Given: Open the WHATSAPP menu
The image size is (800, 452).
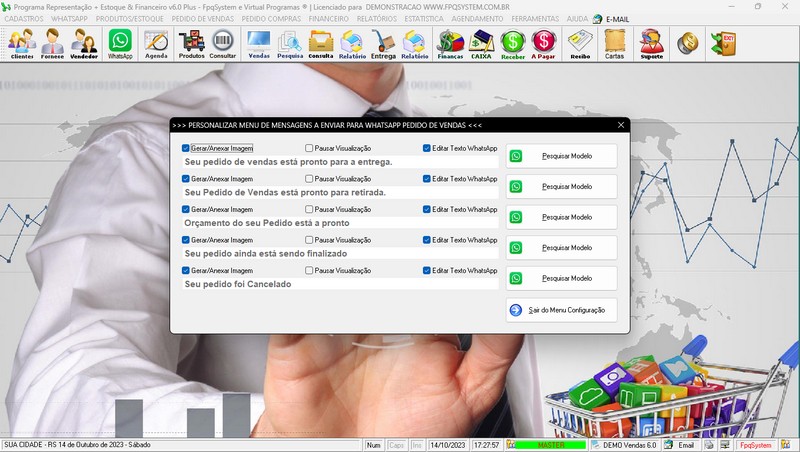Looking at the screenshot, I should tap(69, 19).
